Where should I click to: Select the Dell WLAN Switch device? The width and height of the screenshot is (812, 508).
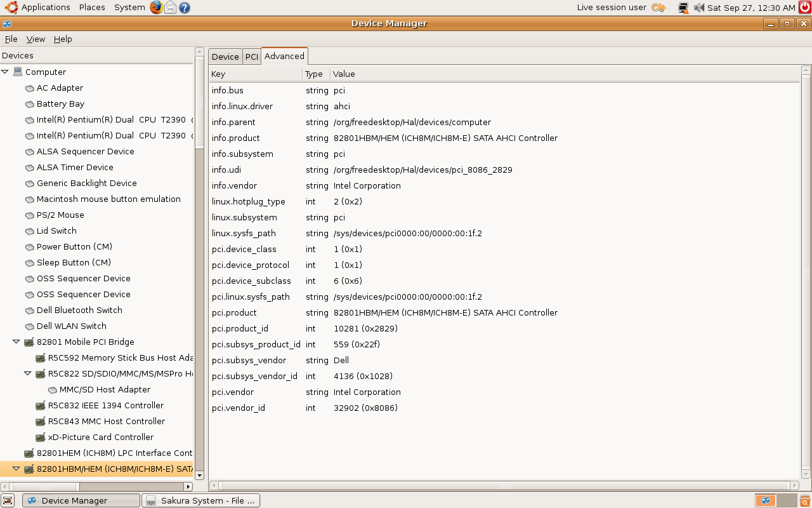[x=71, y=326]
